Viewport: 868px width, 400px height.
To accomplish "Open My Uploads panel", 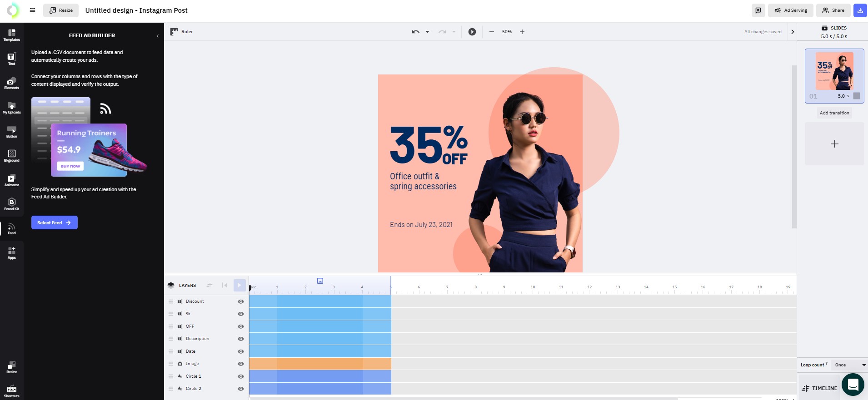I will click(x=12, y=108).
